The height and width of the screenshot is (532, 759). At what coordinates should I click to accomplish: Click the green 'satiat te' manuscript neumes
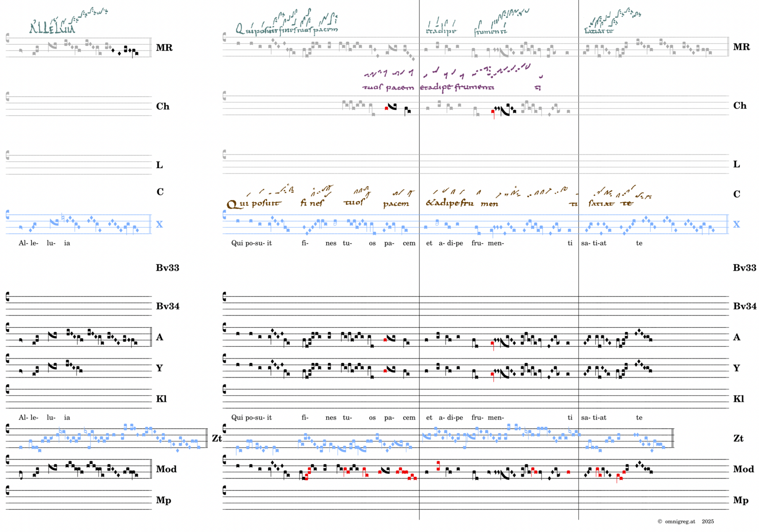coord(612,22)
